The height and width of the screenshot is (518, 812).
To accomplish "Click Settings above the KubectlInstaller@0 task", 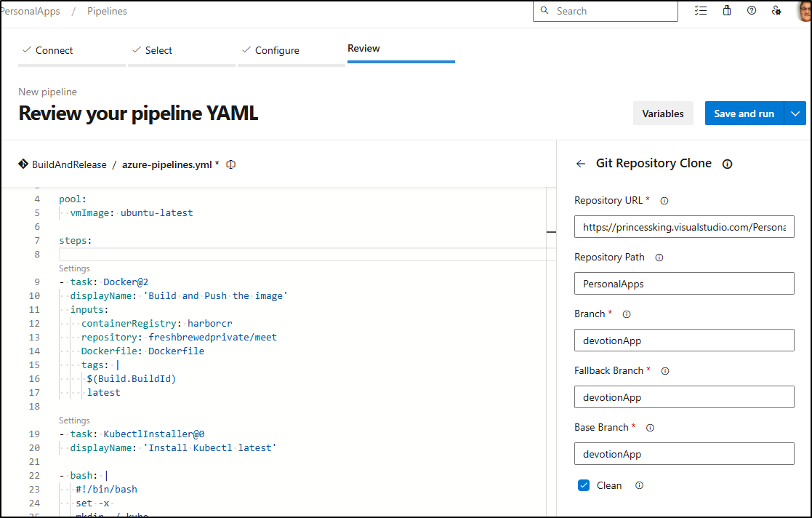I will click(x=74, y=420).
